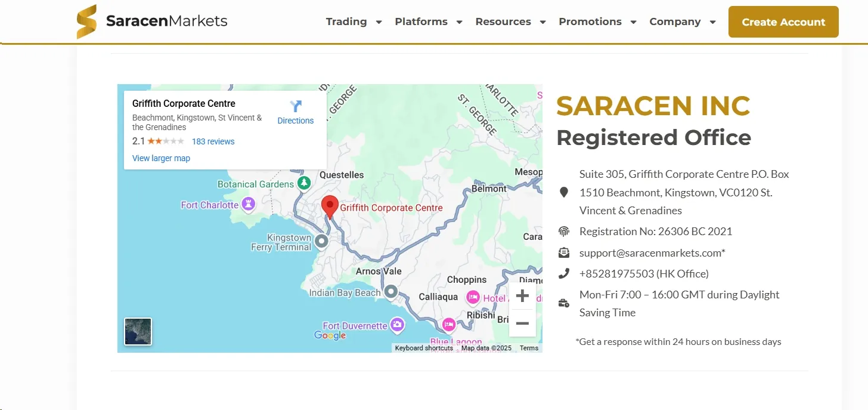Zoom out the map with minus button
The height and width of the screenshot is (410, 868).
click(x=522, y=323)
